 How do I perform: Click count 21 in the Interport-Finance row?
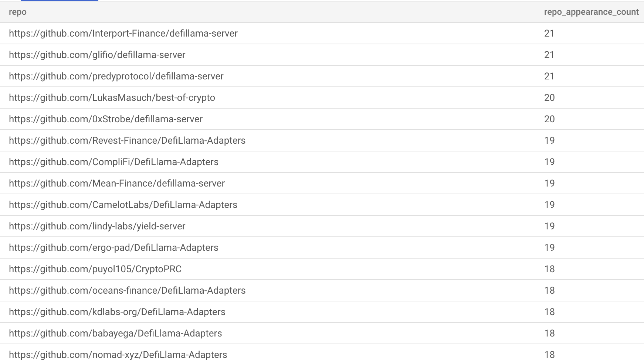[549, 34]
